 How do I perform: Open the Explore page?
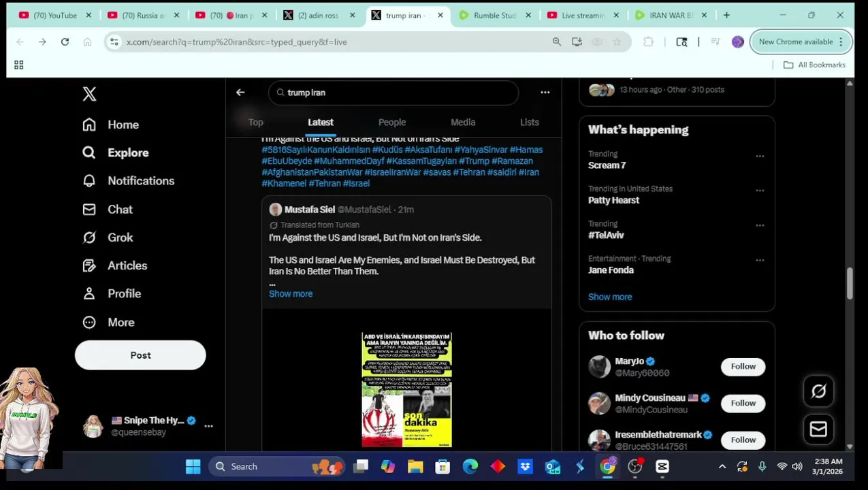point(116,152)
